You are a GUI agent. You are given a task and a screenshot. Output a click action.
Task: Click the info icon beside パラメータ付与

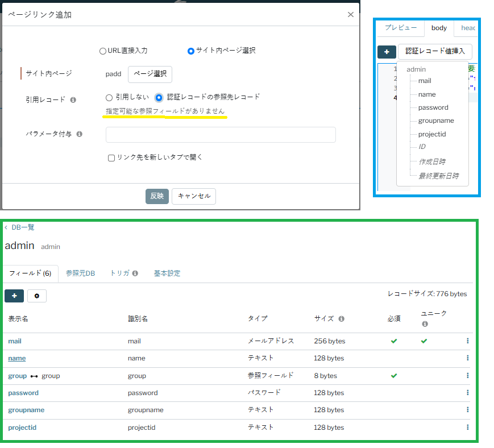click(x=79, y=134)
